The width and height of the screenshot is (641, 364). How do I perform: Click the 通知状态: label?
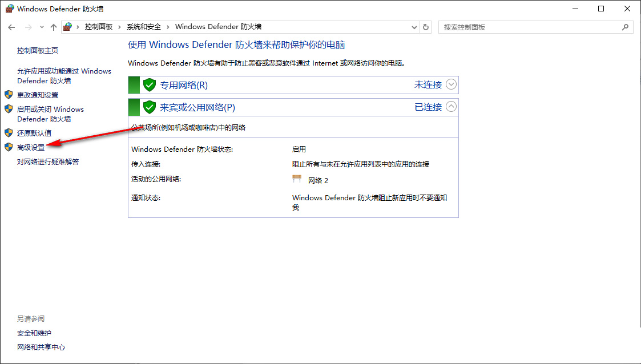click(146, 198)
